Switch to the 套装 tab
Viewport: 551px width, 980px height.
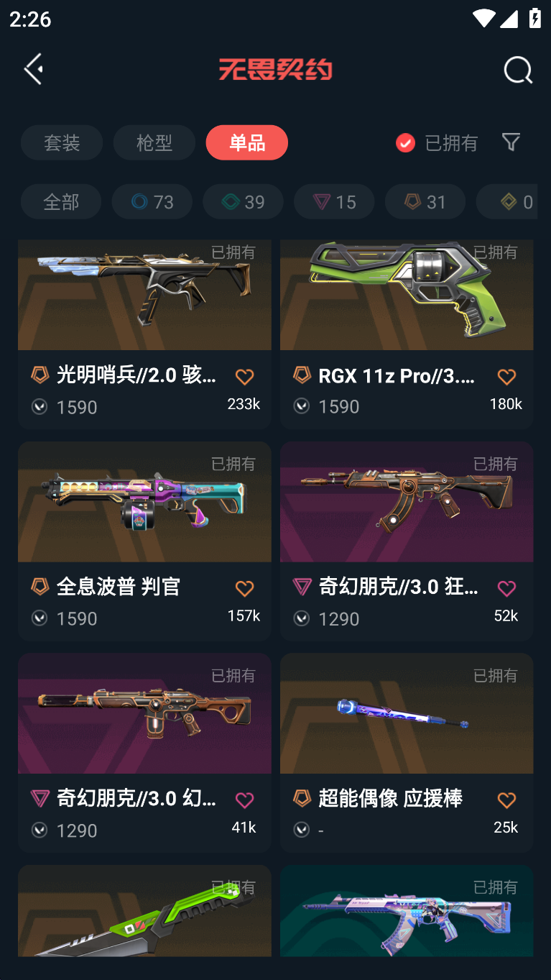[x=62, y=142]
